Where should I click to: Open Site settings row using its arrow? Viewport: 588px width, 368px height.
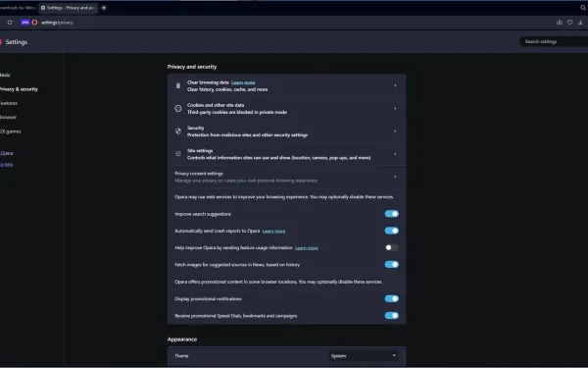(x=395, y=154)
